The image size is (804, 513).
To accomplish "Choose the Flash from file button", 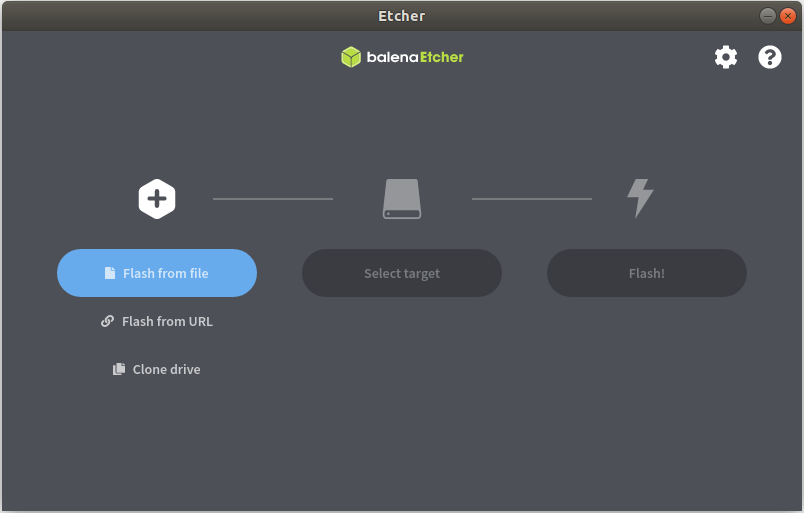I will [157, 273].
